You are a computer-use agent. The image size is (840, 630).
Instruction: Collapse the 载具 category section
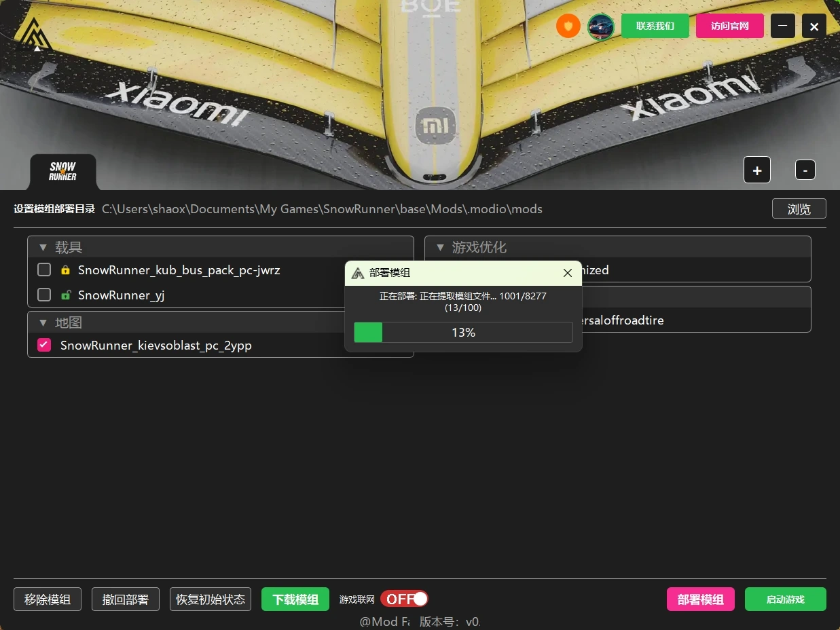[43, 248]
